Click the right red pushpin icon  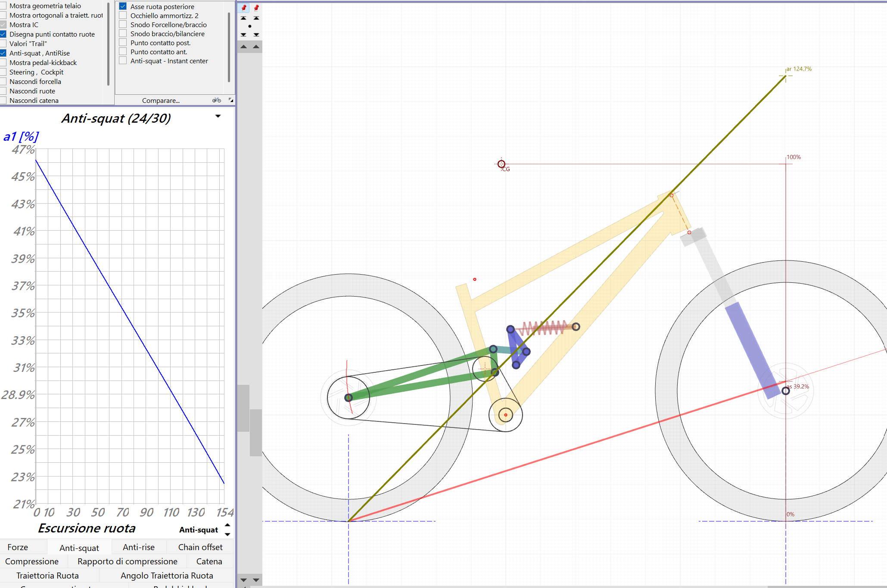(256, 8)
